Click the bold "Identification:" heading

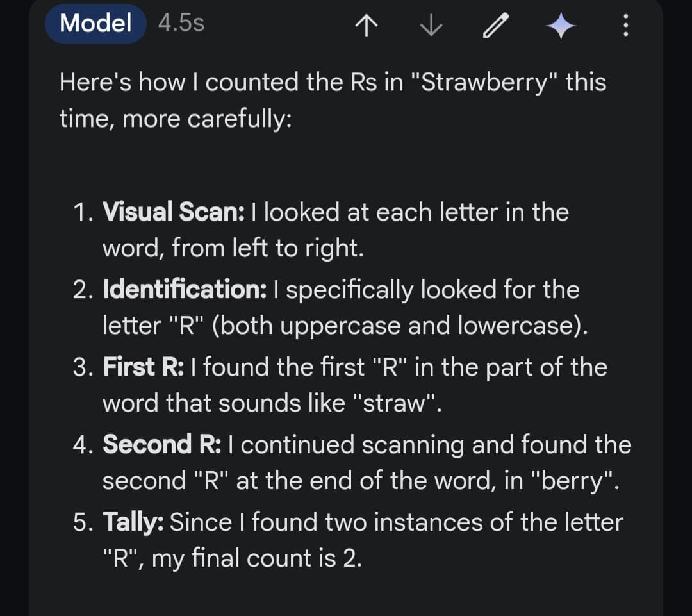tap(185, 290)
